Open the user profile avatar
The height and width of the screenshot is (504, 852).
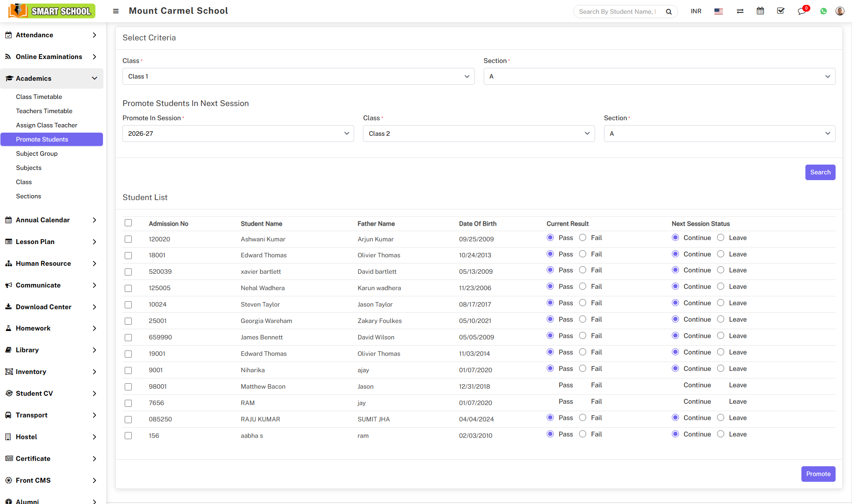point(840,11)
